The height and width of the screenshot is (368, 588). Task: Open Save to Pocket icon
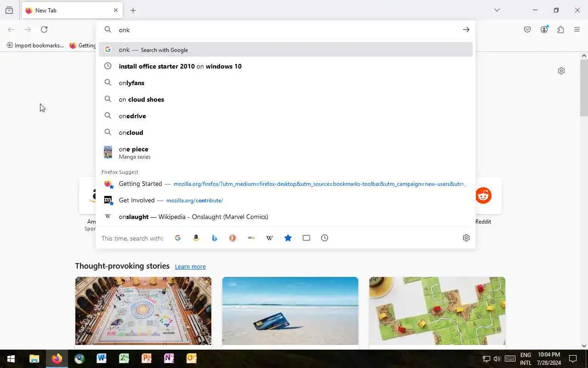527,29
